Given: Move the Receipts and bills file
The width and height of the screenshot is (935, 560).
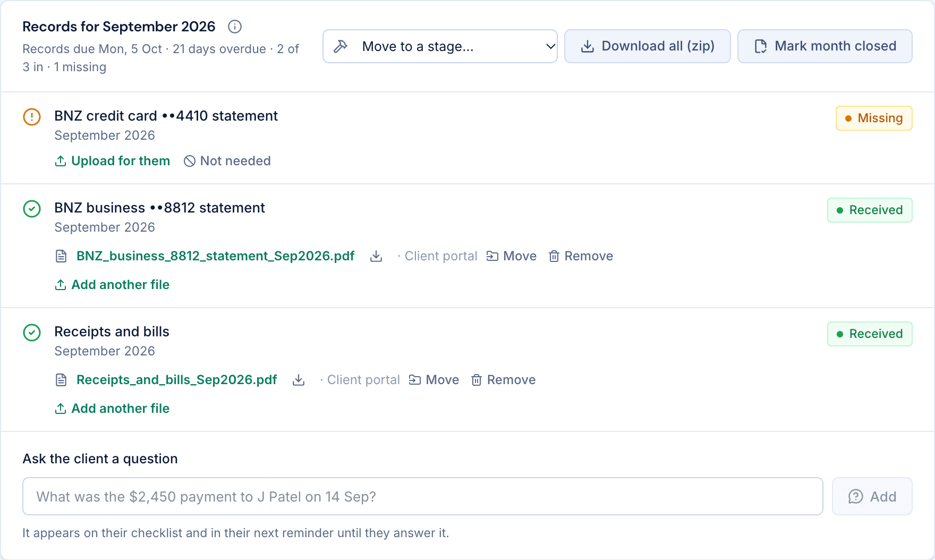Looking at the screenshot, I should pyautogui.click(x=433, y=380).
